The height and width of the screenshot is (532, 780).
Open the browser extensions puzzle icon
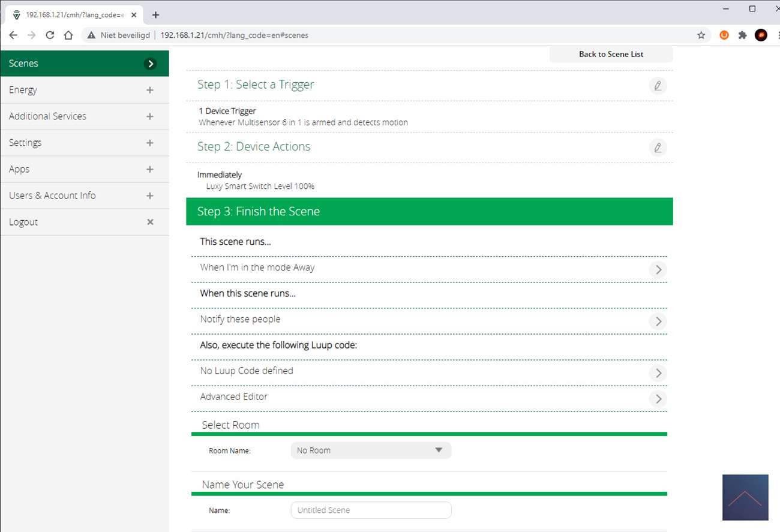(x=742, y=35)
